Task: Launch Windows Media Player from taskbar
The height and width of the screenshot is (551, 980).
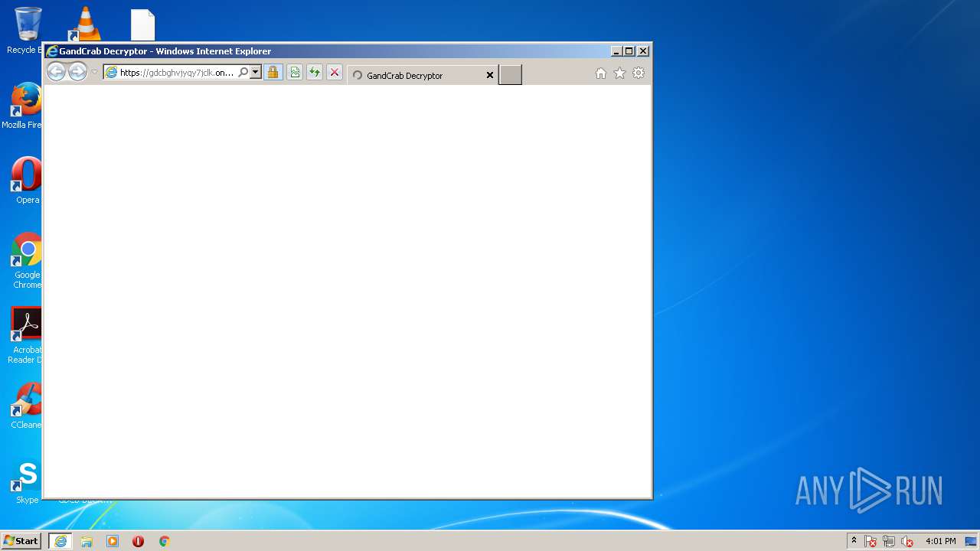Action: point(113,541)
